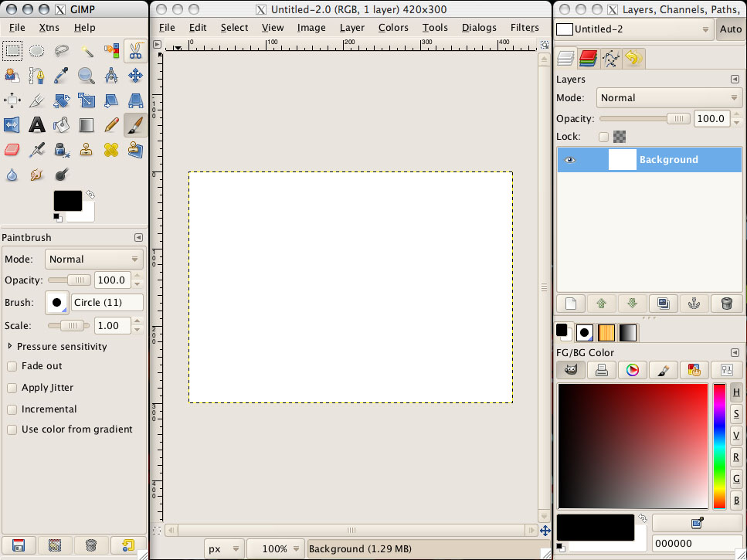Select the Rotate tool

coord(62,100)
